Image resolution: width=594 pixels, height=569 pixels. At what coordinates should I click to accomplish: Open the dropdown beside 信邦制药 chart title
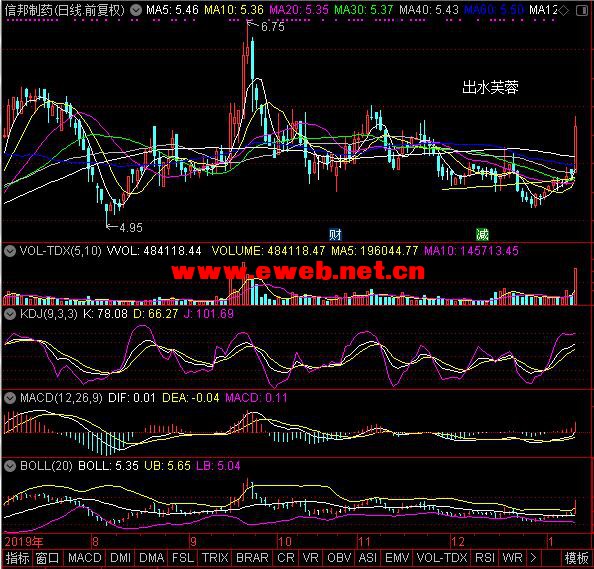[x=136, y=10]
